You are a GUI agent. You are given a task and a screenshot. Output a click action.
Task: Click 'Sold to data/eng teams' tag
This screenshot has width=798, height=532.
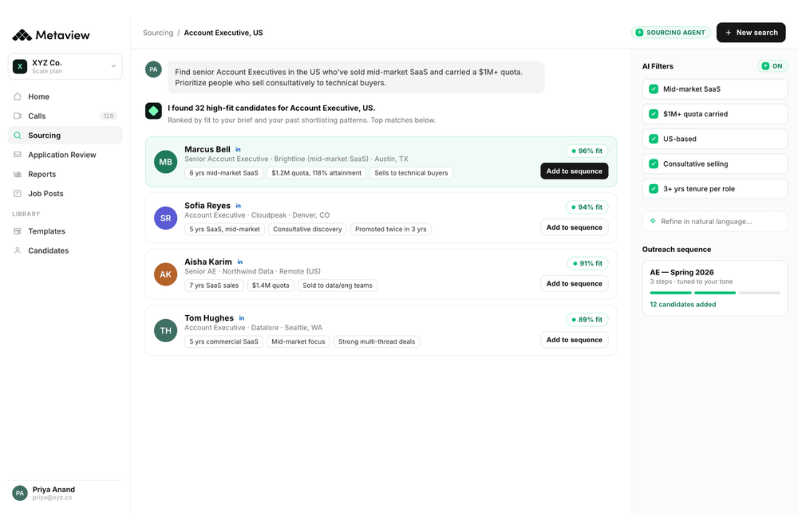coord(338,286)
